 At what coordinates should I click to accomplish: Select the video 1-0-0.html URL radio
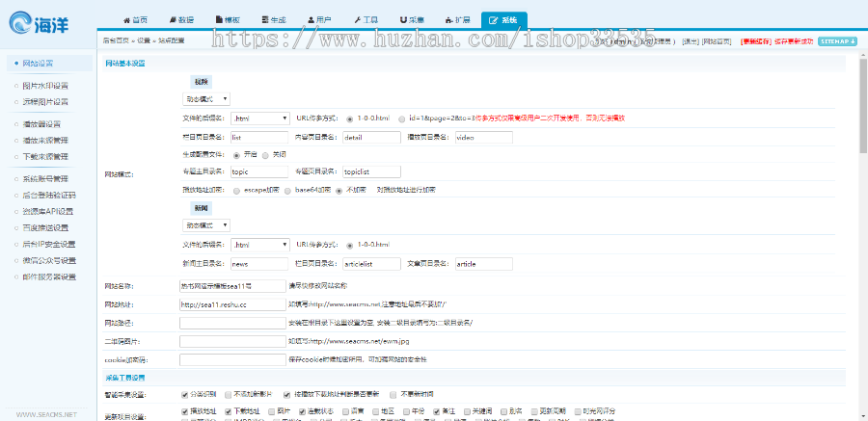point(350,118)
